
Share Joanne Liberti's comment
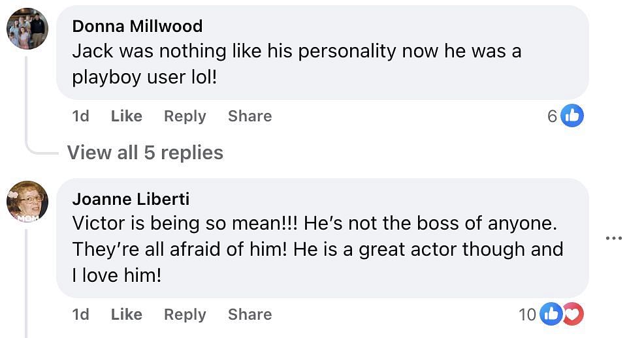[250, 315]
